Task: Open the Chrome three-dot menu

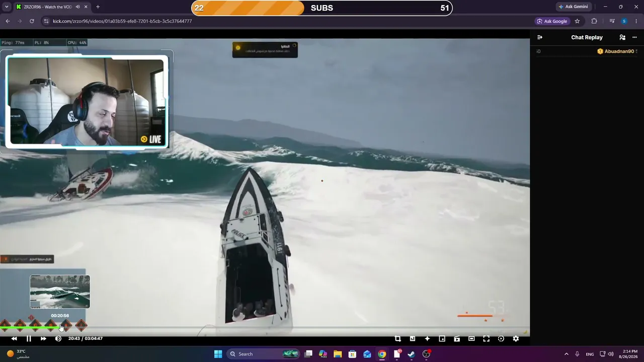Action: [x=636, y=21]
